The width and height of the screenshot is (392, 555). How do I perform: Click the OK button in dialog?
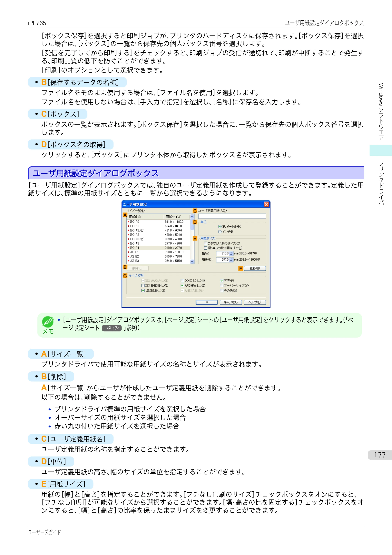[207, 302]
